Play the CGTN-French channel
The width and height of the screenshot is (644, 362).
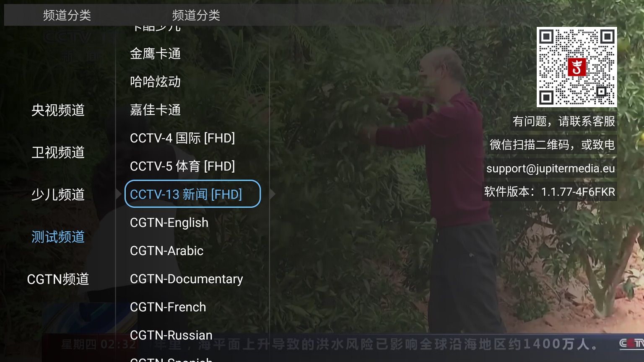pyautogui.click(x=168, y=307)
